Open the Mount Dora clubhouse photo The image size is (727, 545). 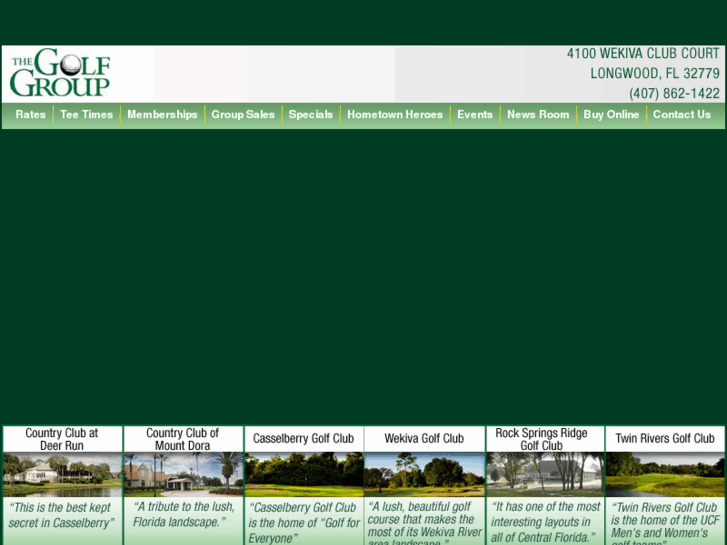point(184,474)
